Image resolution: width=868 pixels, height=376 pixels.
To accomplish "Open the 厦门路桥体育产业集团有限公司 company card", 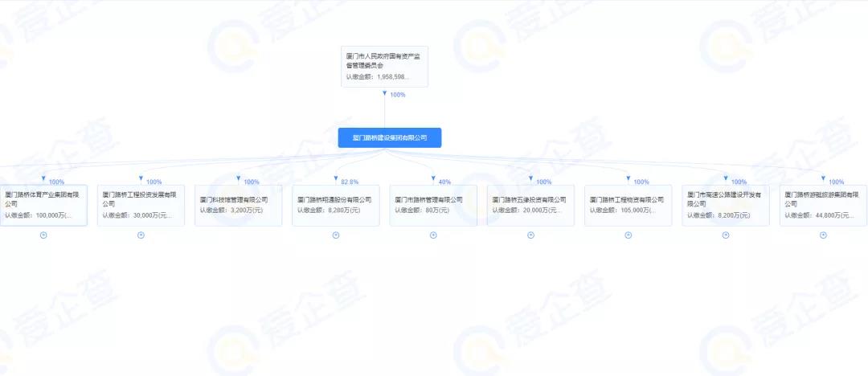I will click(x=43, y=206).
